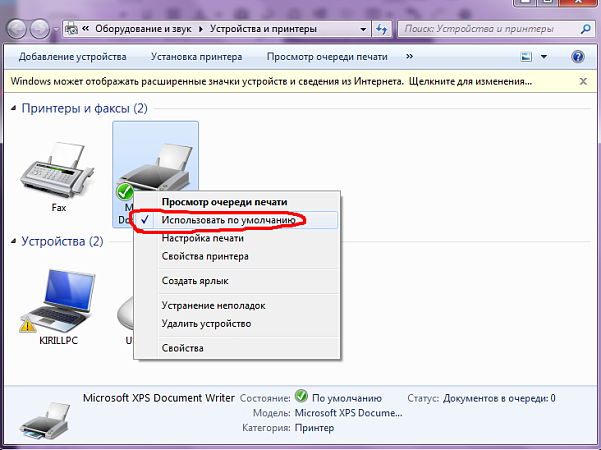
Task: Click the Forward navigation arrow
Action: click(40, 29)
